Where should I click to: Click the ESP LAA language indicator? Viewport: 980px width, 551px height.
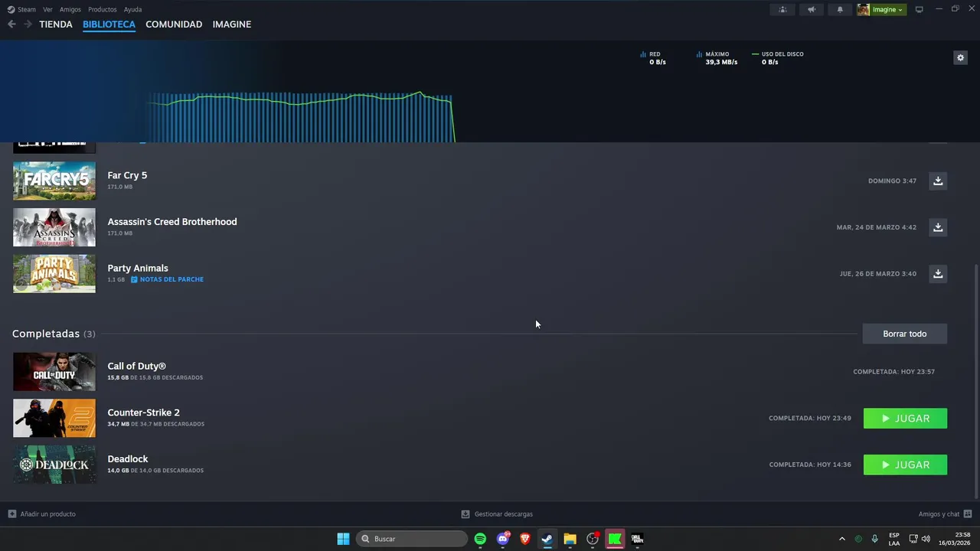point(894,539)
